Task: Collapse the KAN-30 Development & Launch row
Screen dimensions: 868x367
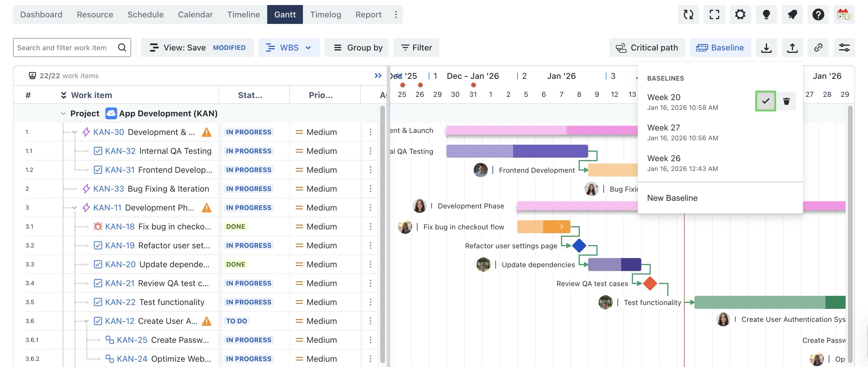Action: (74, 132)
